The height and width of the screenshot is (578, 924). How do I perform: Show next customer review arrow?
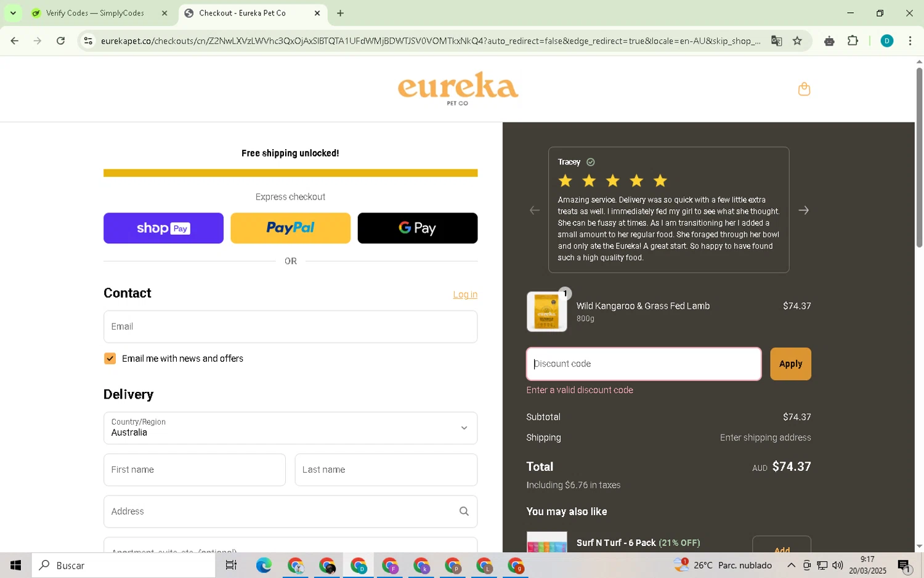[x=803, y=210]
